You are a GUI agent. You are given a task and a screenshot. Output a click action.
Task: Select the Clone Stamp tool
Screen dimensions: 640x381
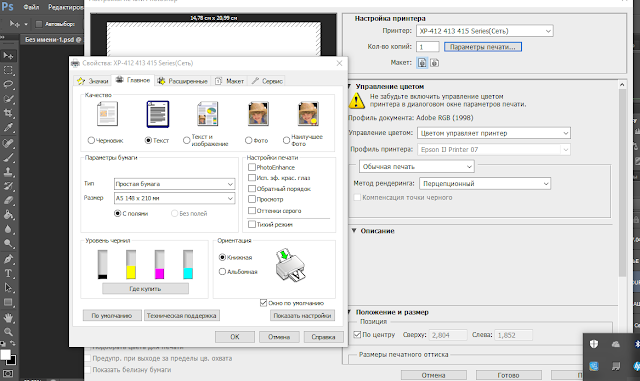[x=8, y=172]
